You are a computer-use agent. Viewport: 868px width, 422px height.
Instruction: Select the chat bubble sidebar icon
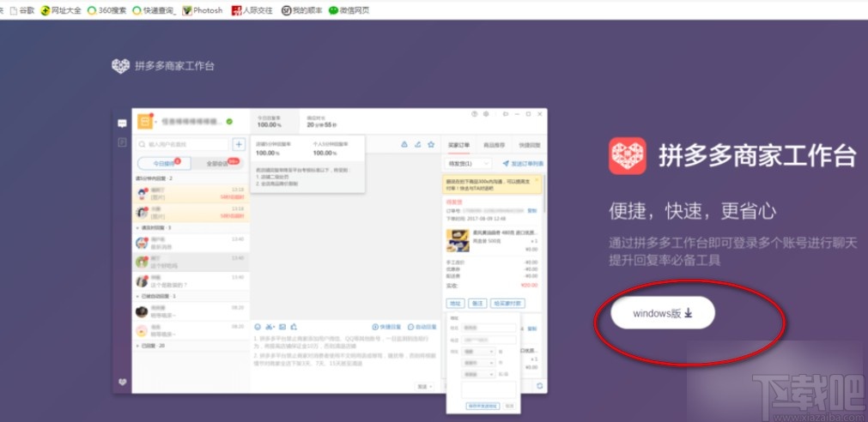coord(122,124)
